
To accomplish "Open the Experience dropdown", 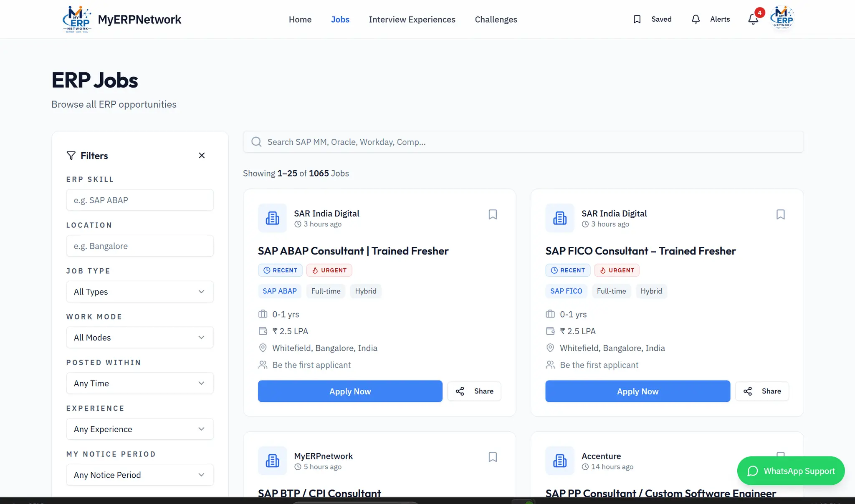I will (140, 429).
